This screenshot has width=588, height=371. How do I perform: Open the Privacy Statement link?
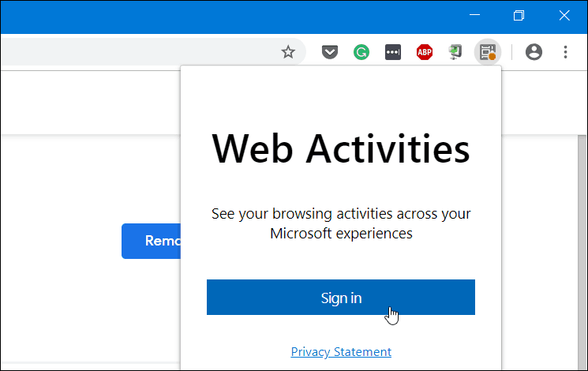point(341,351)
